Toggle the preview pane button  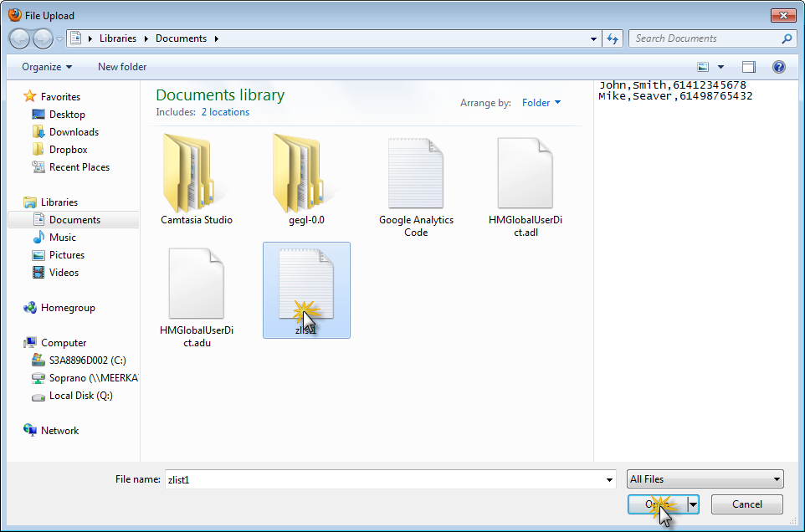(x=749, y=67)
